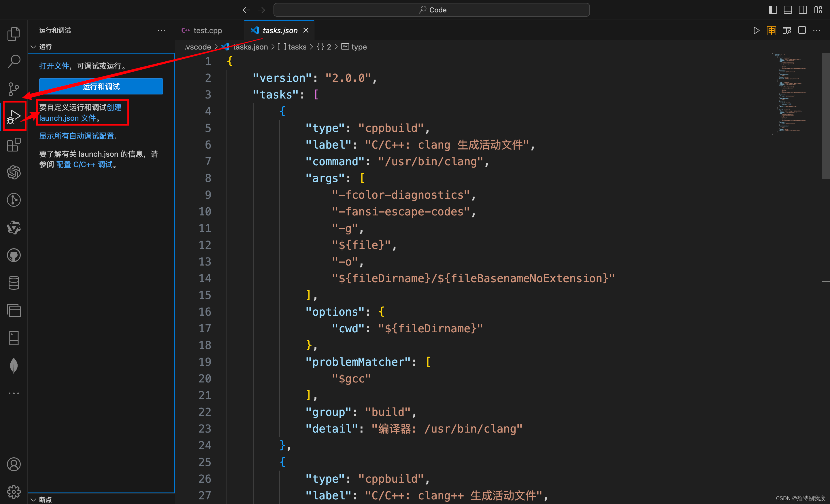Open 配置 C/C++ 调试 link
830x504 pixels.
pos(84,164)
